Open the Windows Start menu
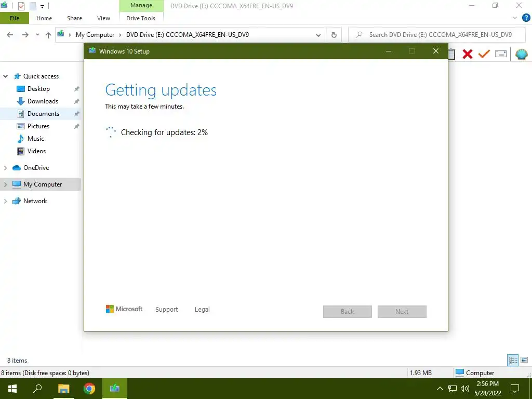The image size is (532, 399). 12,389
